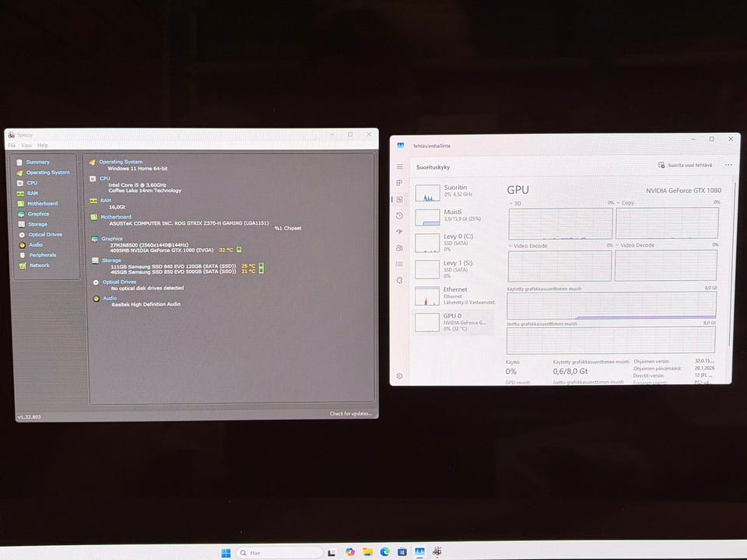
Task: Open Processes page icon in Task Manager
Action: (399, 183)
